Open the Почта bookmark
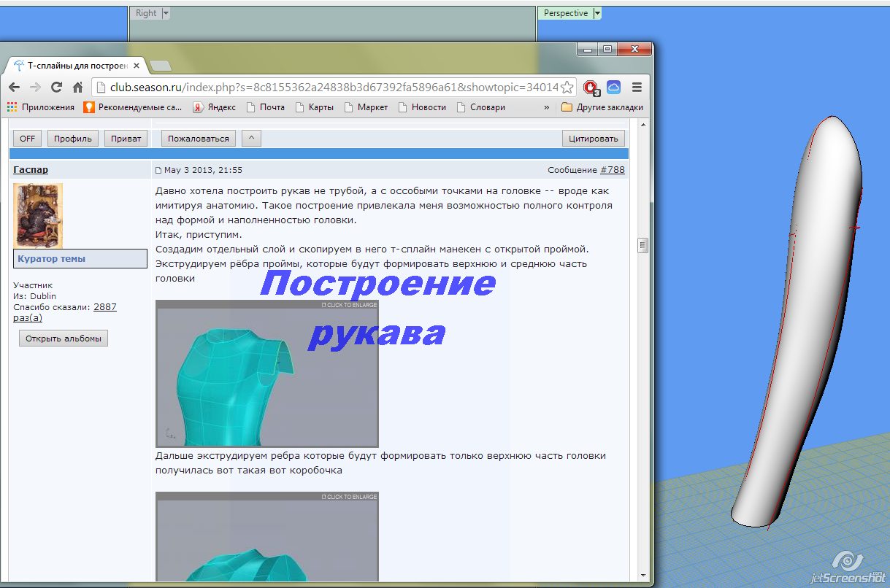The height and width of the screenshot is (588, 890). pyautogui.click(x=266, y=107)
